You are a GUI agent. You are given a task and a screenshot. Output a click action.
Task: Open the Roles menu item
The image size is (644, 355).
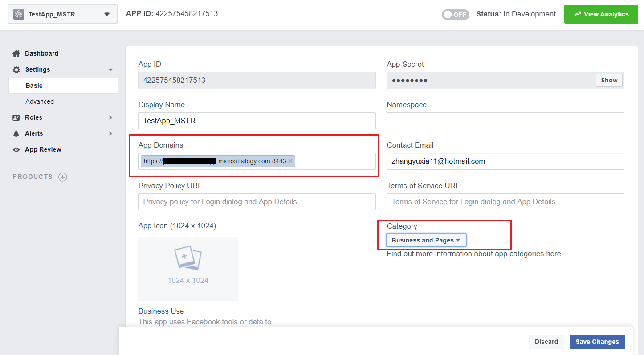[33, 117]
